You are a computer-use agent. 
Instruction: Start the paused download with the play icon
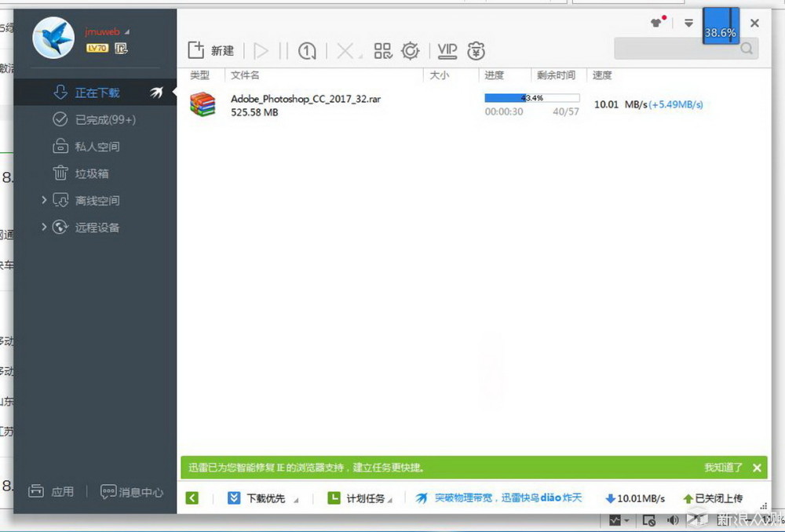point(261,49)
